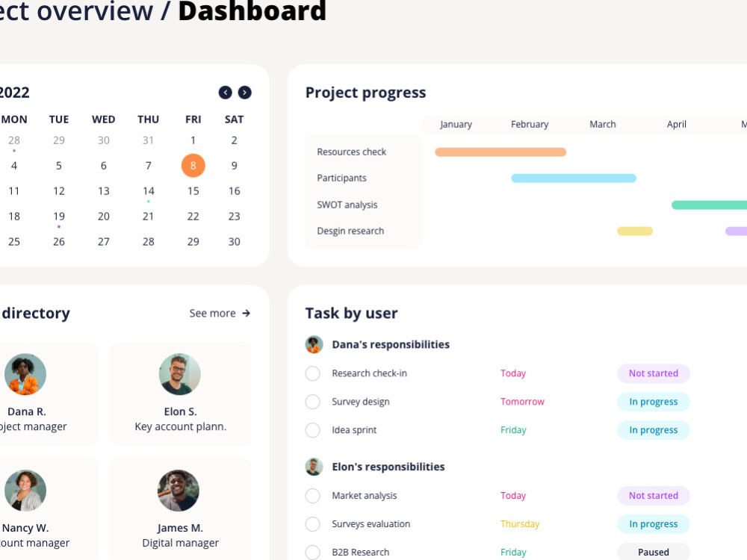747x560 pixels.
Task: Click Resources check row label
Action: pos(352,152)
